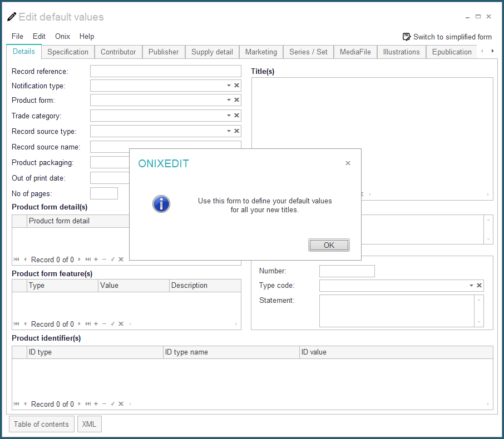
Task: Cancel edits with the X under Product form details
Action: pyautogui.click(x=120, y=260)
